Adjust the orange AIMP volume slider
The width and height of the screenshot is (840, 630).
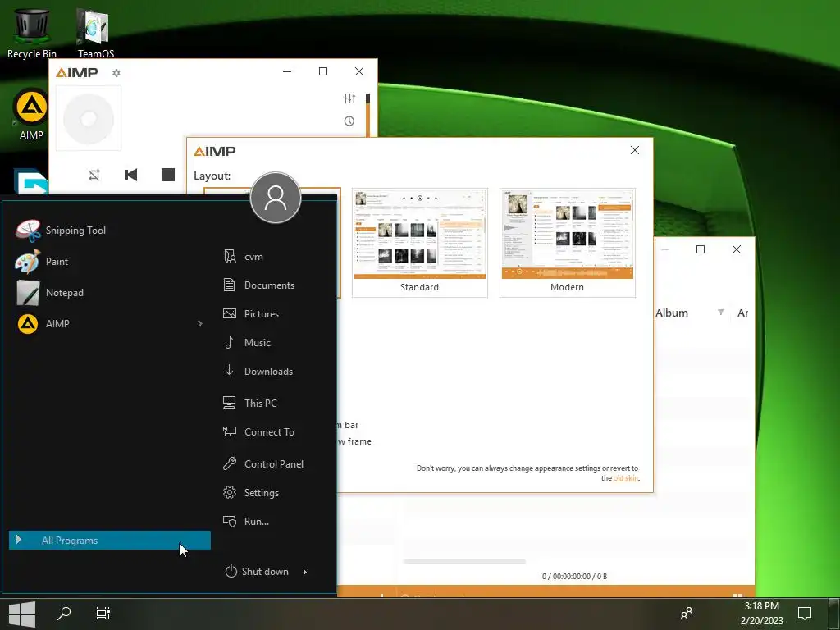pos(367,115)
